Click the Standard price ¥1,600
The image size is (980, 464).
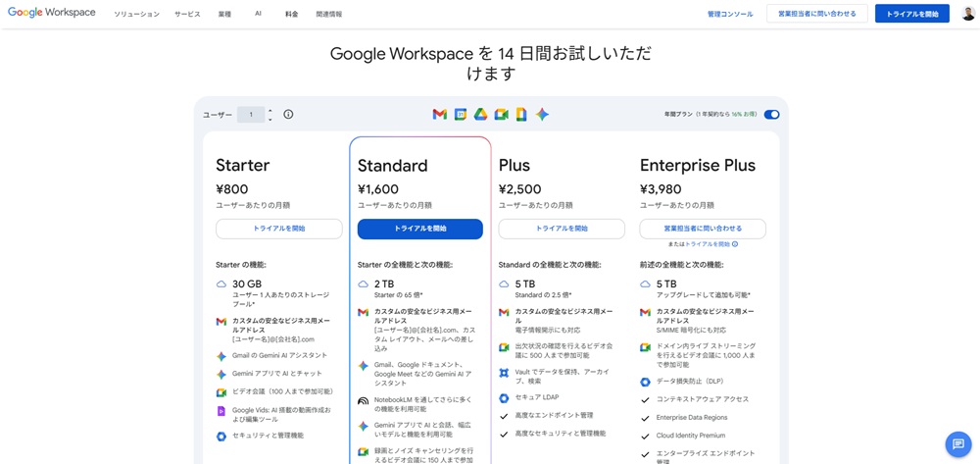point(377,189)
